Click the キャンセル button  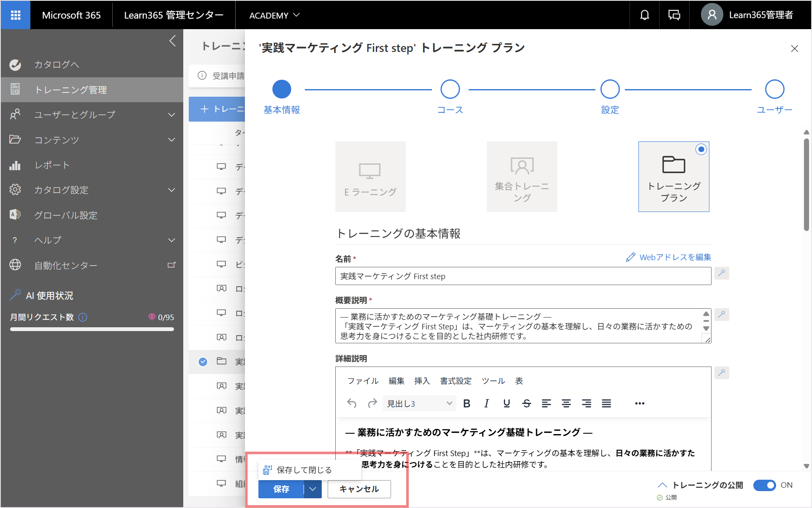(x=359, y=489)
